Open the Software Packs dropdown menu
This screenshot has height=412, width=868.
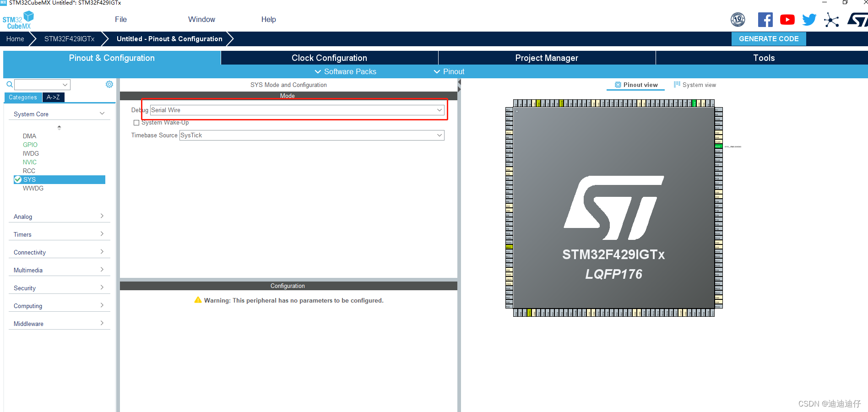pyautogui.click(x=346, y=71)
